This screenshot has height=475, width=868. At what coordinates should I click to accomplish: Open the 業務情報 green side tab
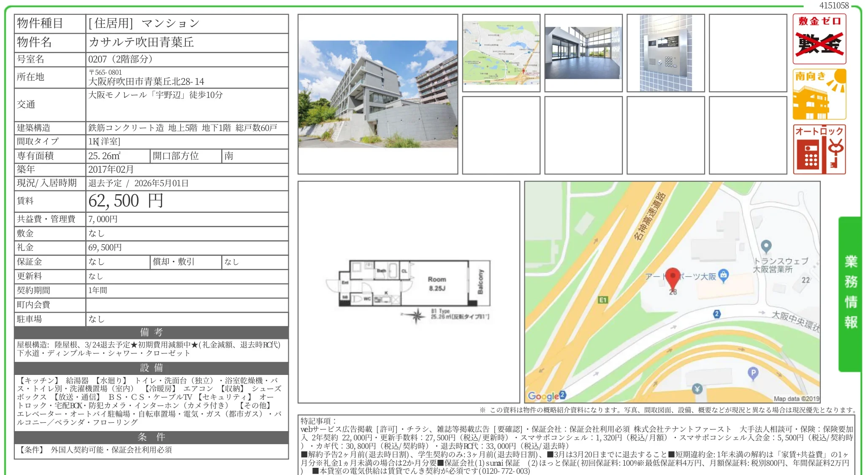(850, 293)
